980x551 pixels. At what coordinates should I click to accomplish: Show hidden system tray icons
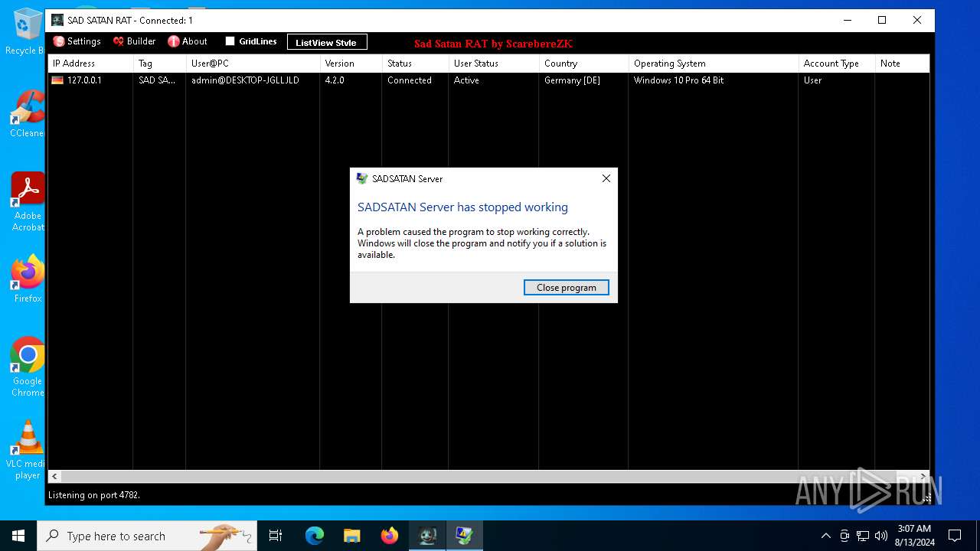pos(825,536)
